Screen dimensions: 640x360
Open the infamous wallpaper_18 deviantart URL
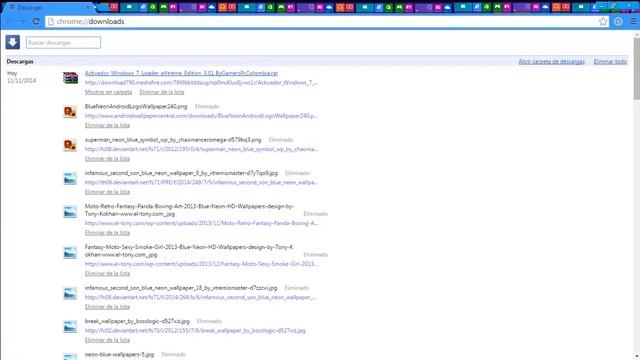tap(200, 298)
